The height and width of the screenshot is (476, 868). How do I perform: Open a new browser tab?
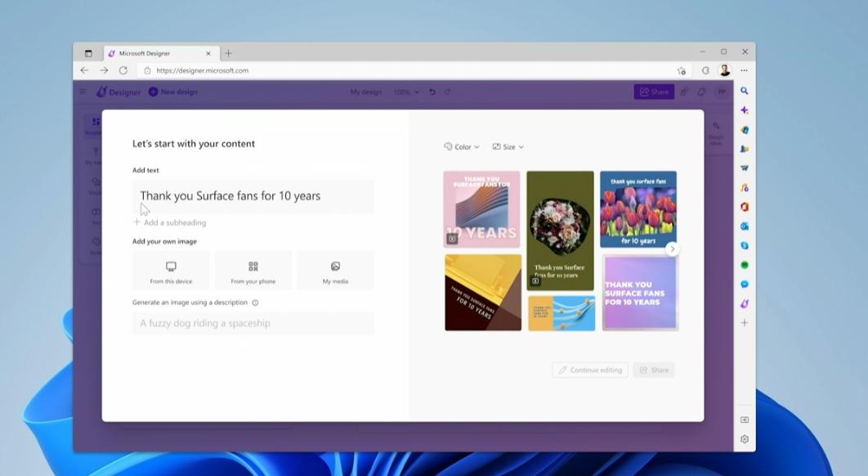click(x=228, y=53)
